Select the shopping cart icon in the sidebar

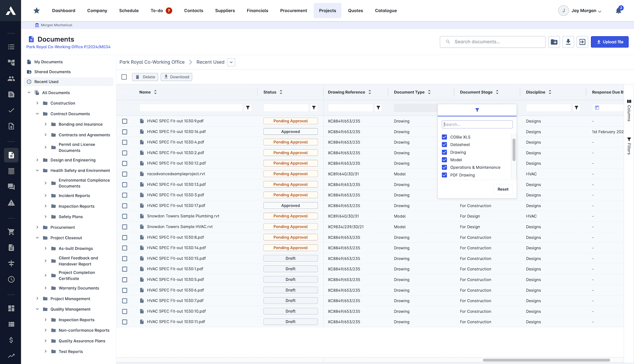(11, 232)
